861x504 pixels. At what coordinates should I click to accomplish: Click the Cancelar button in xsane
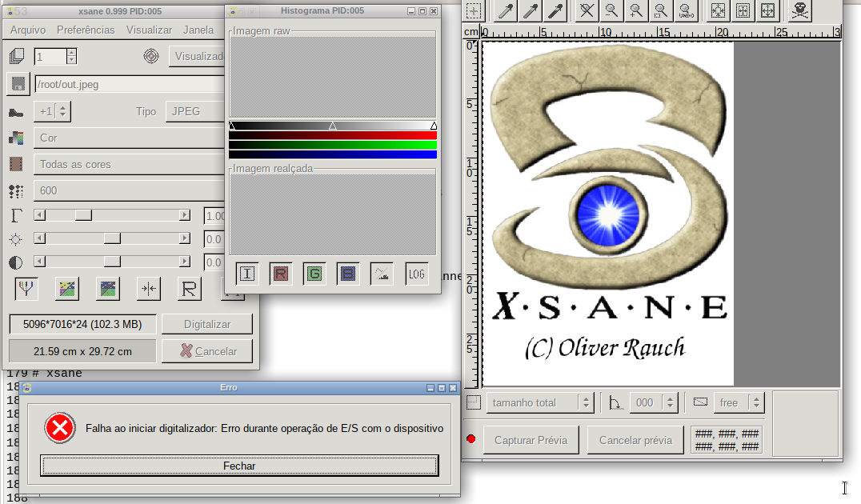click(x=207, y=351)
